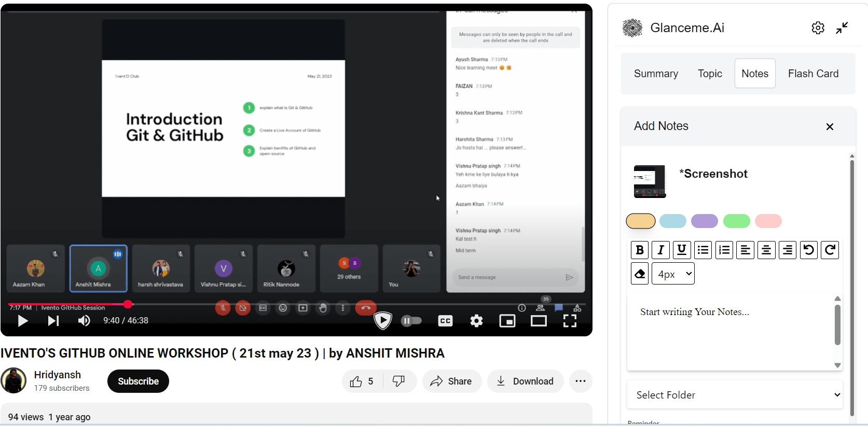This screenshot has width=868, height=426.
Task: Choose the light blue note color
Action: (673, 221)
